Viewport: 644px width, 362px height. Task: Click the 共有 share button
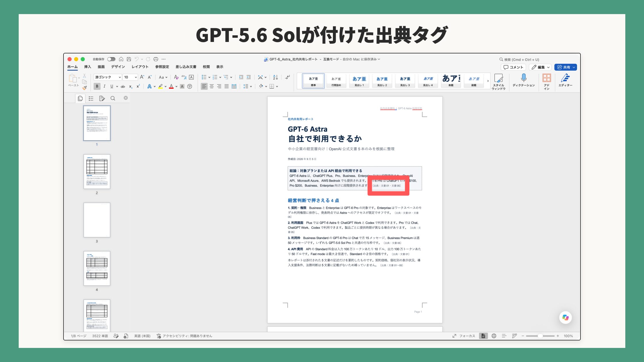click(x=566, y=67)
